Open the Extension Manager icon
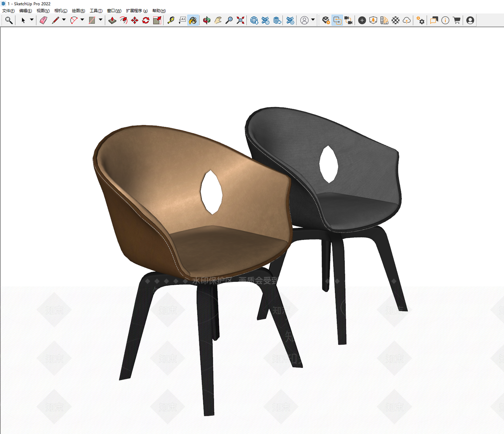 coord(290,20)
